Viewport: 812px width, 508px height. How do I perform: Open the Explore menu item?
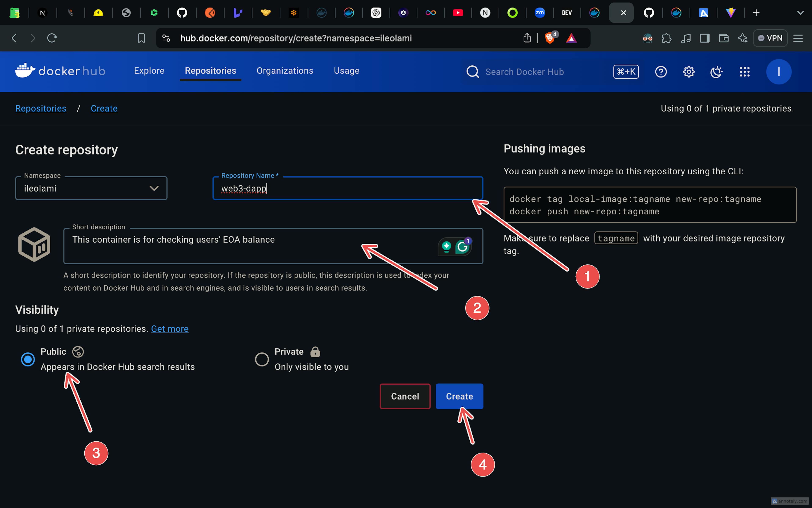[x=149, y=71]
